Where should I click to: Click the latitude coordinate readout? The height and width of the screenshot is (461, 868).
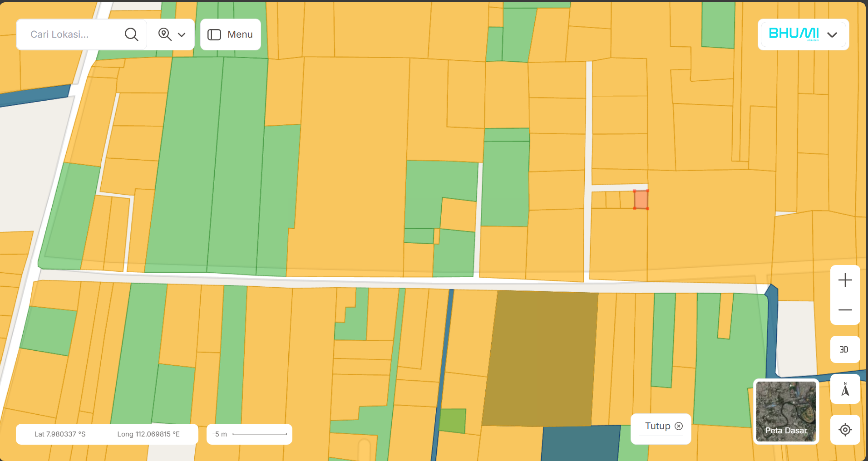pyautogui.click(x=60, y=434)
